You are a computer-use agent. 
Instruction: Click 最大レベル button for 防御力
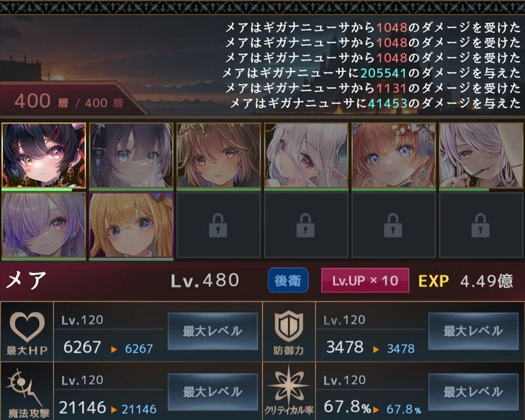(473, 331)
